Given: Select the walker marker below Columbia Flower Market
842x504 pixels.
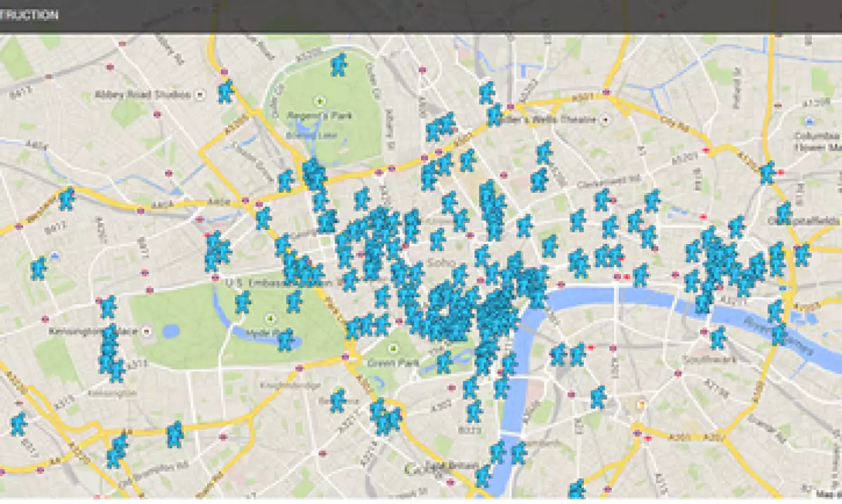Looking at the screenshot, I should point(767,172).
